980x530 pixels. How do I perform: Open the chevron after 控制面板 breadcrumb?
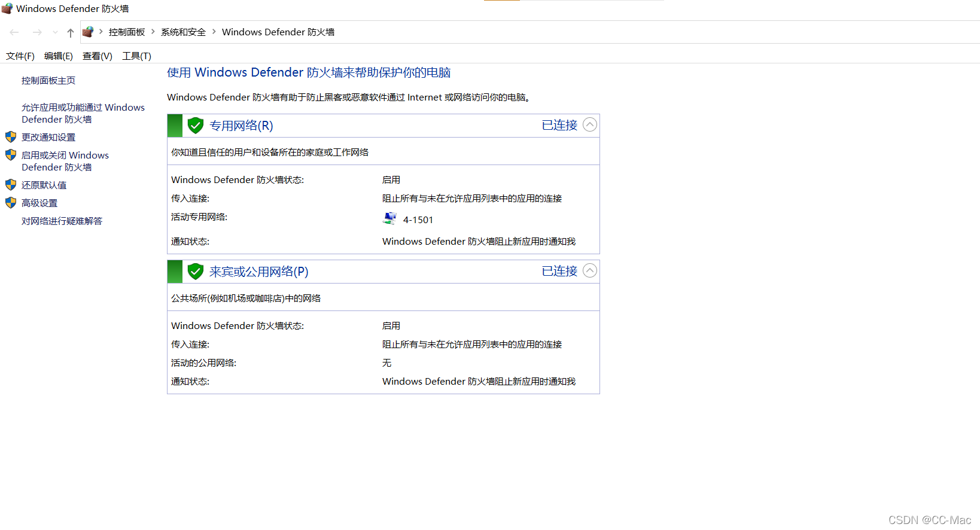coord(153,32)
